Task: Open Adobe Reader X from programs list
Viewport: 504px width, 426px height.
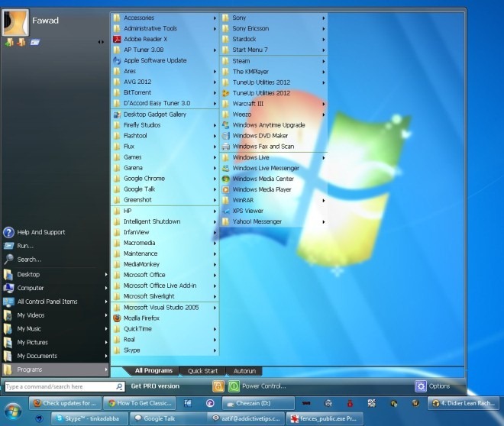Action: point(145,39)
